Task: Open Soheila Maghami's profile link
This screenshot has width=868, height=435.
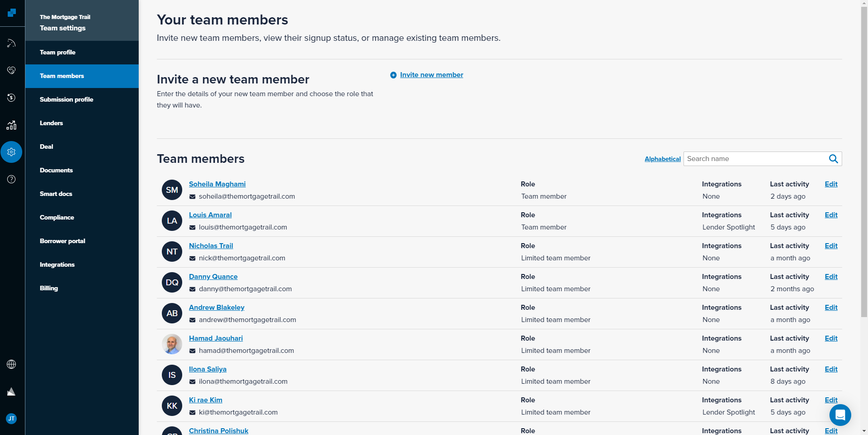Action: 217,184
